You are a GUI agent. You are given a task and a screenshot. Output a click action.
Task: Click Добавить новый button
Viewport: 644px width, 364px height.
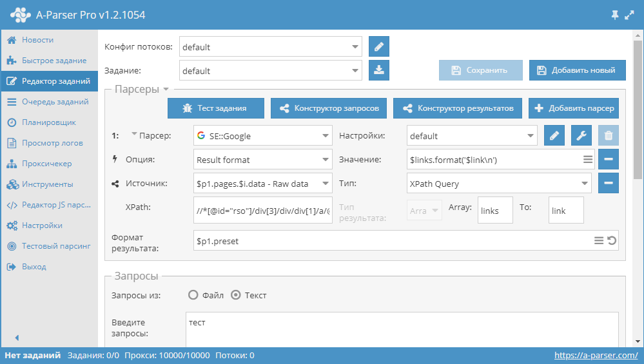[x=578, y=70]
